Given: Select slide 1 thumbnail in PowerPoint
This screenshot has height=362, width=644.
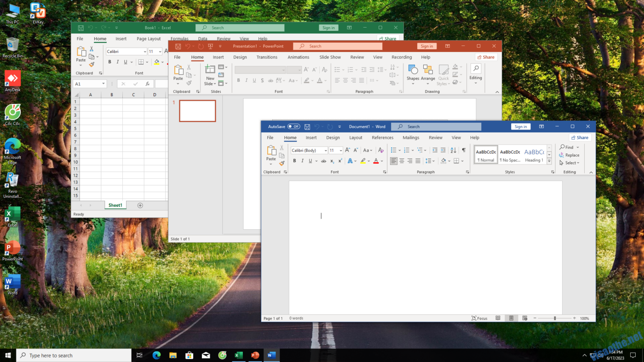Looking at the screenshot, I should click(x=197, y=111).
